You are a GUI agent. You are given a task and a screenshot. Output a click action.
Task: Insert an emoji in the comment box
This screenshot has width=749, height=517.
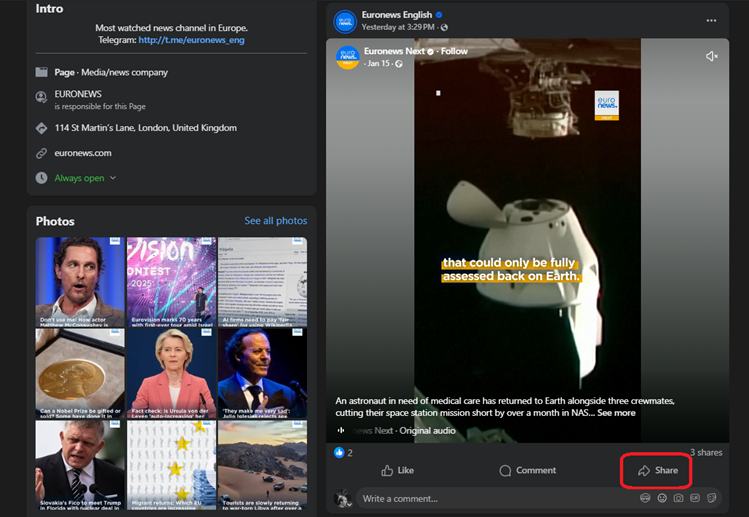click(662, 498)
